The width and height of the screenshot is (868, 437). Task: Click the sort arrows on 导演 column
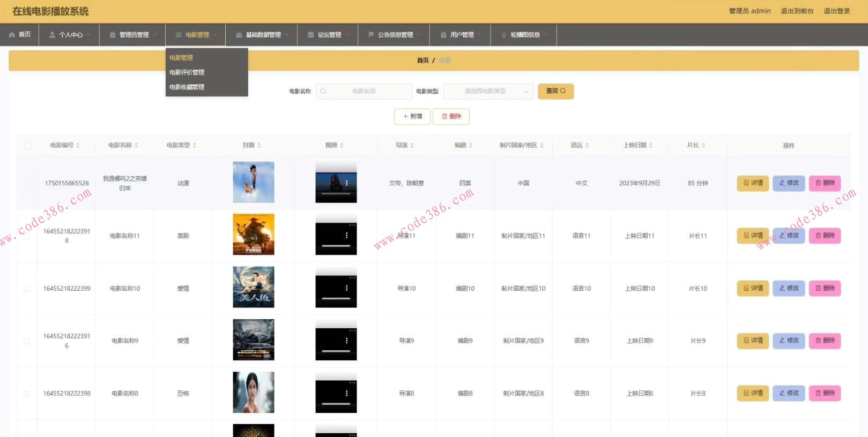pyautogui.click(x=412, y=146)
